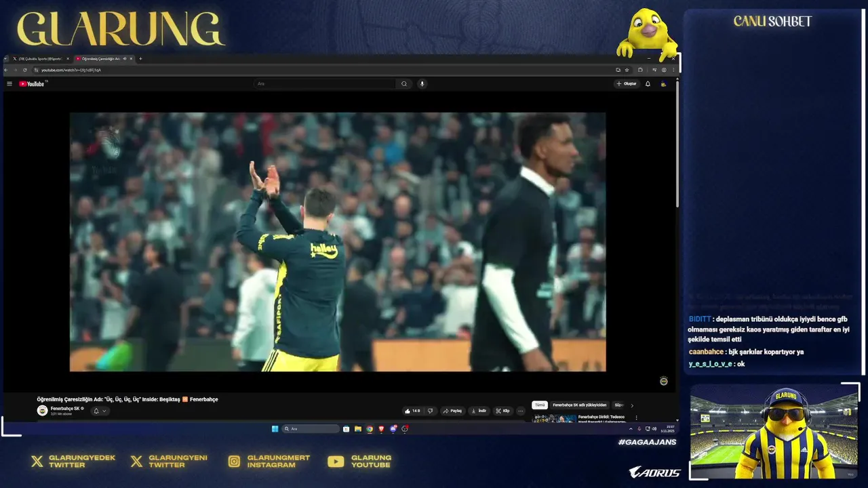The width and height of the screenshot is (868, 488).
Task: Open more video actions ellipsis
Action: (x=521, y=411)
